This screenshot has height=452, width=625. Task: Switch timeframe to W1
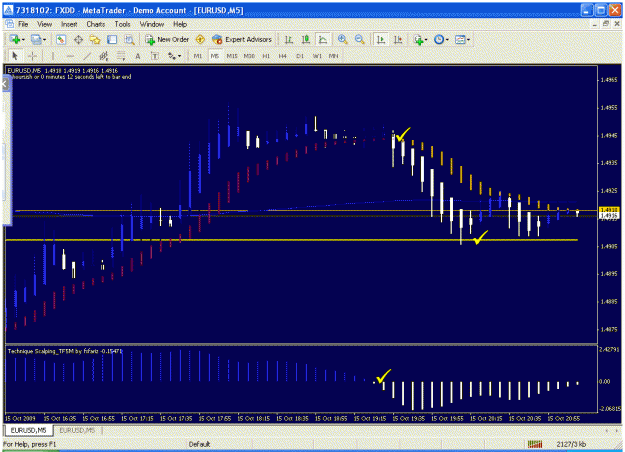tap(317, 56)
